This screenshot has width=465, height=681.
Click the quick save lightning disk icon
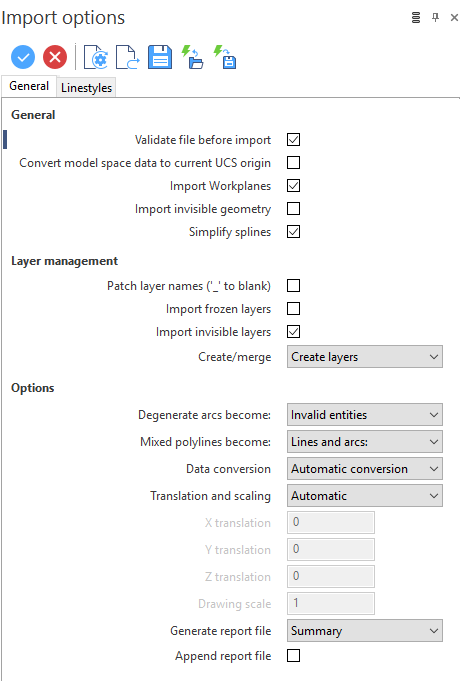224,57
